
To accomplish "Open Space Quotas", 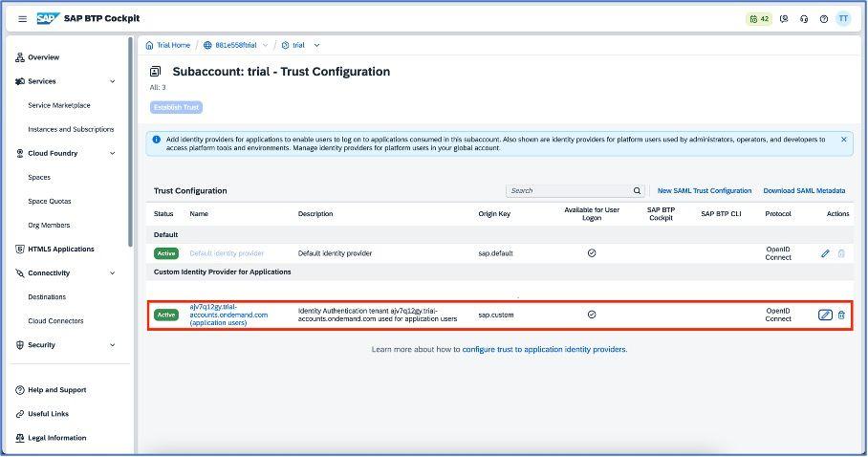I will (50, 201).
